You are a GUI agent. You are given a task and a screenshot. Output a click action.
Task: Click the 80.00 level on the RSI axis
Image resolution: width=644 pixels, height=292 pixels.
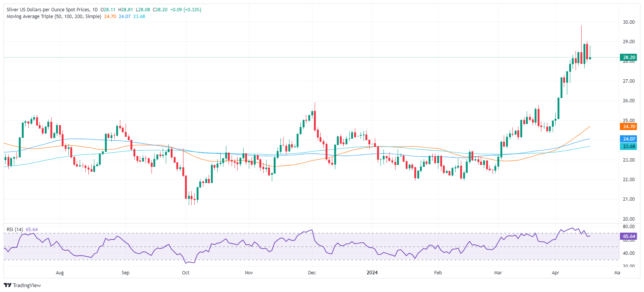pyautogui.click(x=629, y=227)
